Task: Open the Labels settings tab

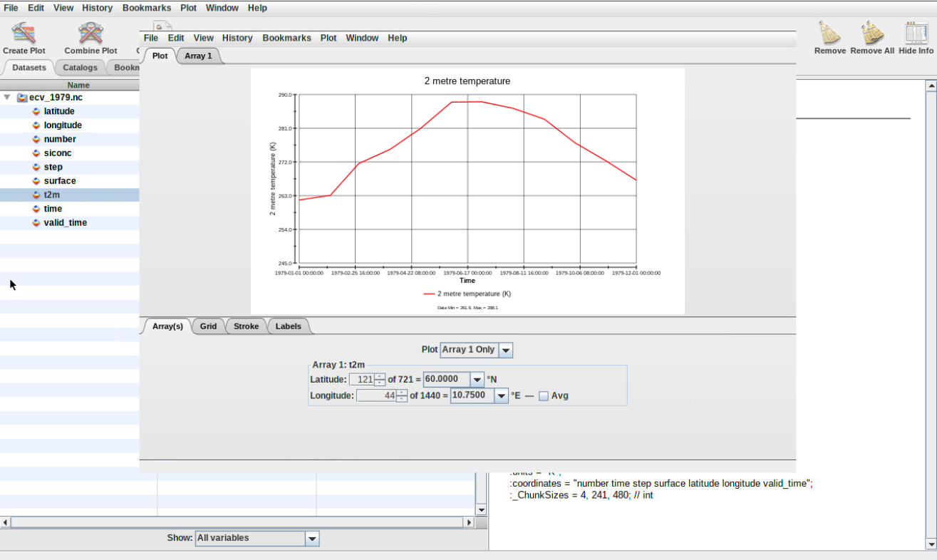Action: (289, 326)
